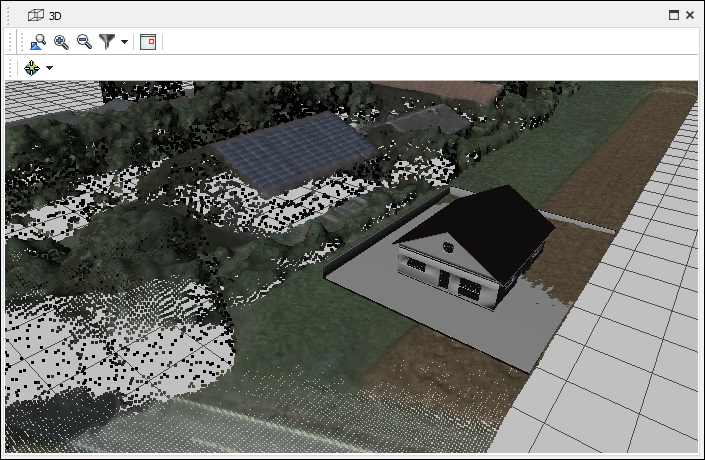Click the black roof of the house model
This screenshot has width=705, height=460.
tap(490, 218)
